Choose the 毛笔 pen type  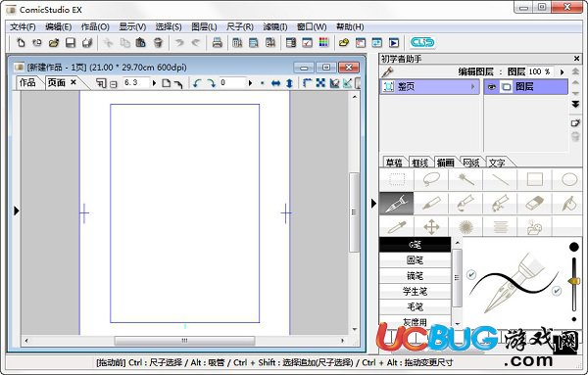(x=416, y=306)
